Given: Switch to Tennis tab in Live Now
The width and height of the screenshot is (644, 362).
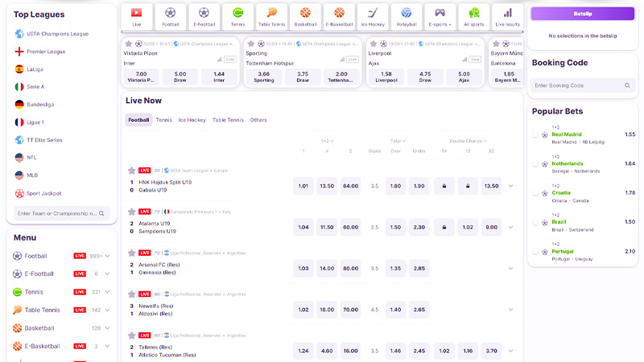Looking at the screenshot, I should pyautogui.click(x=163, y=120).
